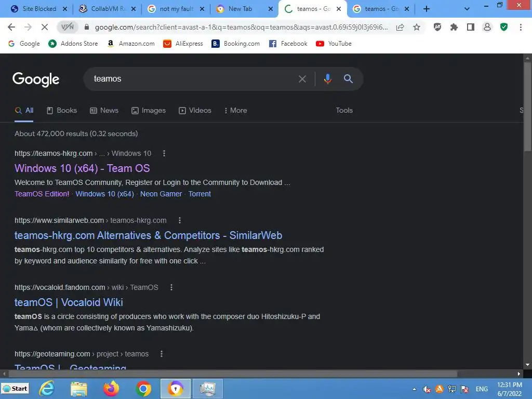The height and width of the screenshot is (399, 532).
Task: Clear the search query with X
Action: (302, 79)
